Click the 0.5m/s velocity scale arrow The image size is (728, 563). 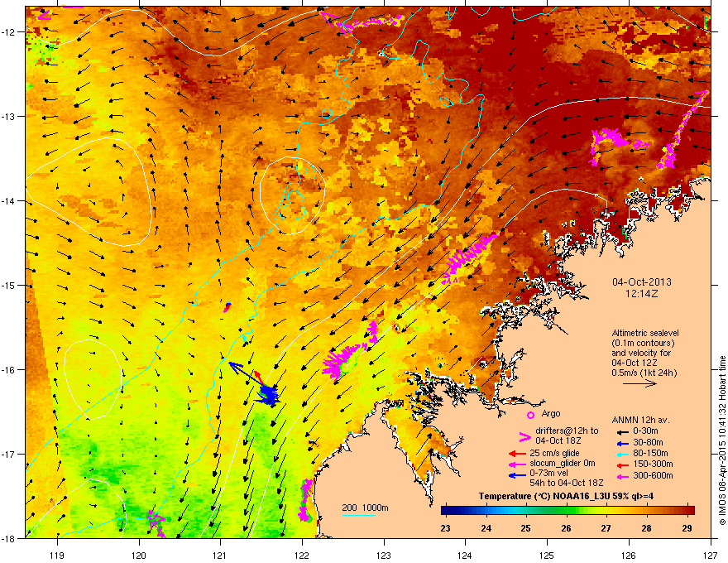coord(639,383)
